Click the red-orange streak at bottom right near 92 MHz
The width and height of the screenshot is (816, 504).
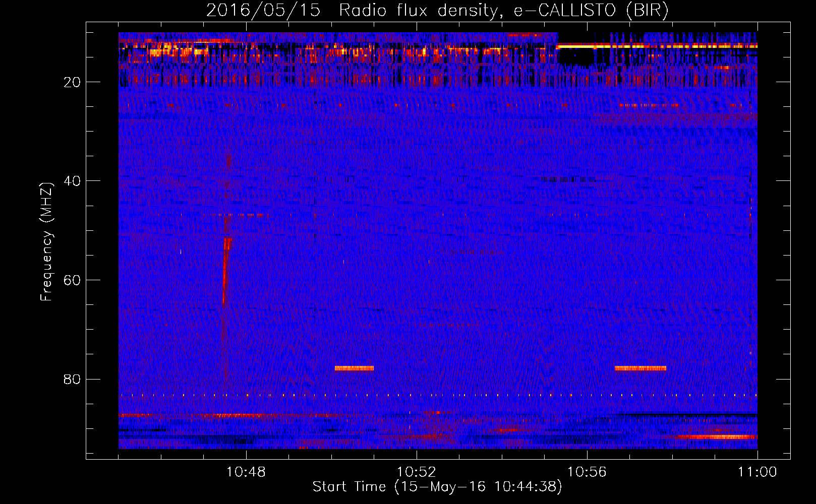point(717,437)
